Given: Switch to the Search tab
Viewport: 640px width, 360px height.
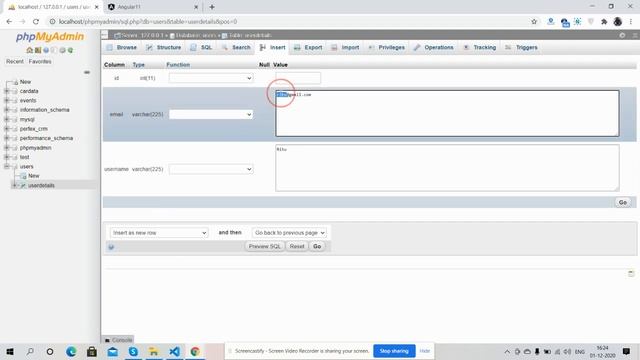Looking at the screenshot, I should 236,47.
